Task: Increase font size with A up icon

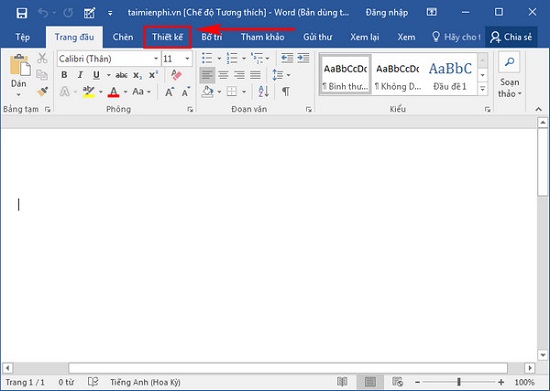Action: point(169,92)
